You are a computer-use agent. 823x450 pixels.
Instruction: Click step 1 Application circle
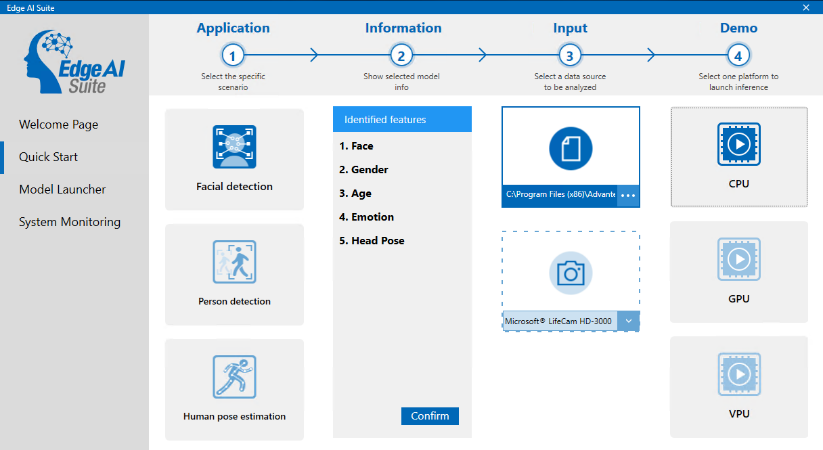pyautogui.click(x=233, y=55)
